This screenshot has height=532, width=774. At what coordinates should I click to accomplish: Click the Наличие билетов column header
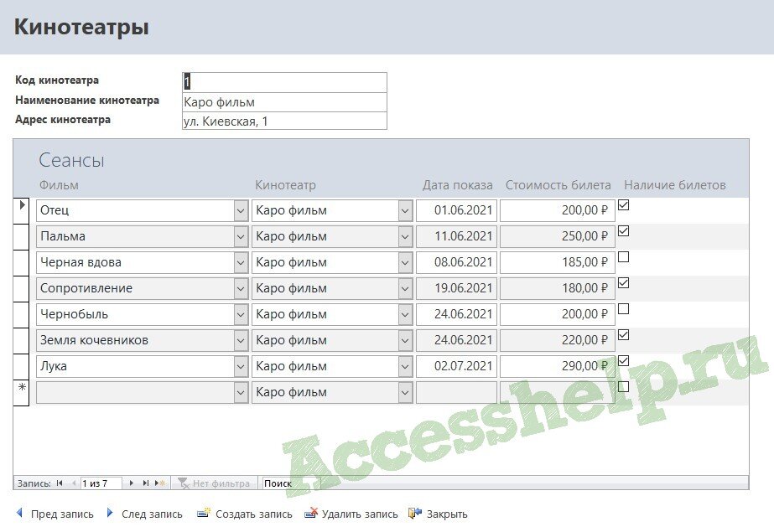(x=675, y=185)
